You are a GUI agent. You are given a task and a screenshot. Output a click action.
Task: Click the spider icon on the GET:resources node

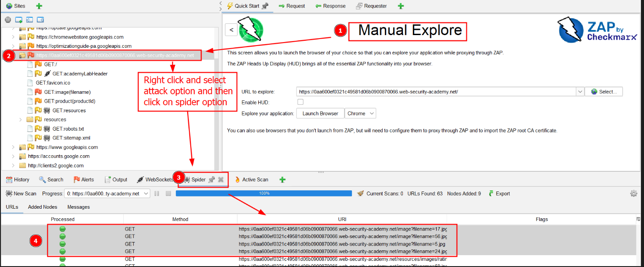tap(47, 110)
